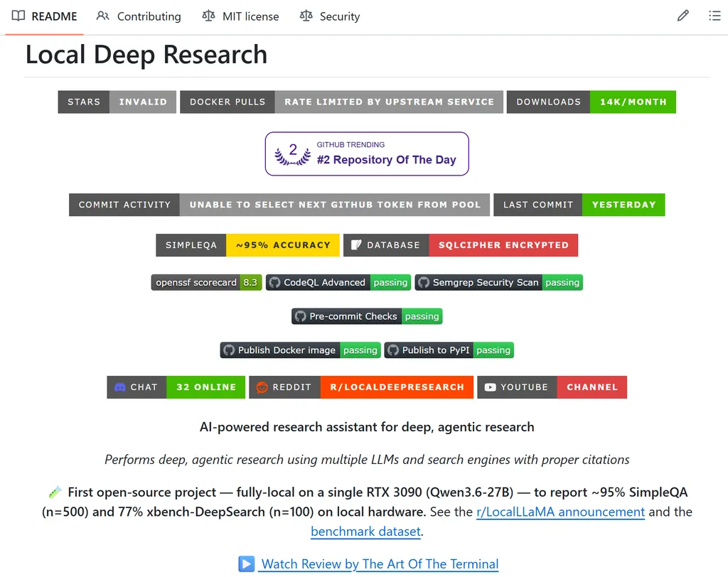This screenshot has width=728, height=577.
Task: Click the README book icon
Action: [18, 16]
